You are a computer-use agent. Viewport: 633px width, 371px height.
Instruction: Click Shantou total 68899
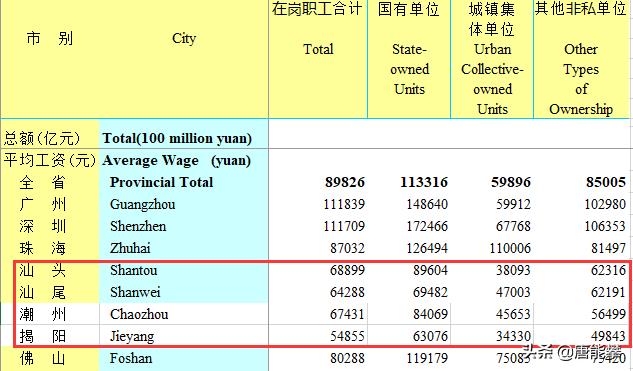(x=347, y=270)
